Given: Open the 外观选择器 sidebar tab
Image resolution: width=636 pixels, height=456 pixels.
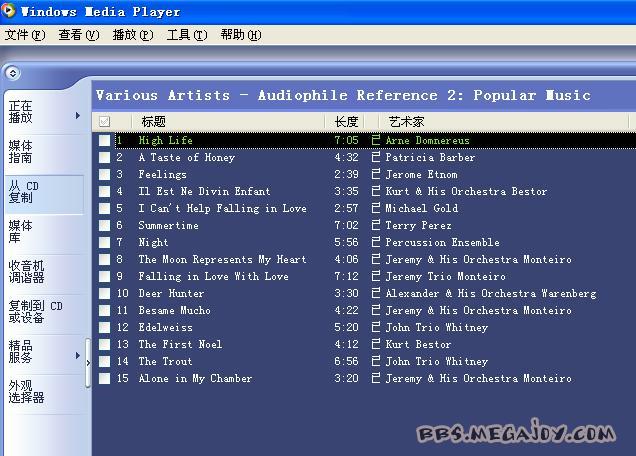Looking at the screenshot, I should pos(45,392).
